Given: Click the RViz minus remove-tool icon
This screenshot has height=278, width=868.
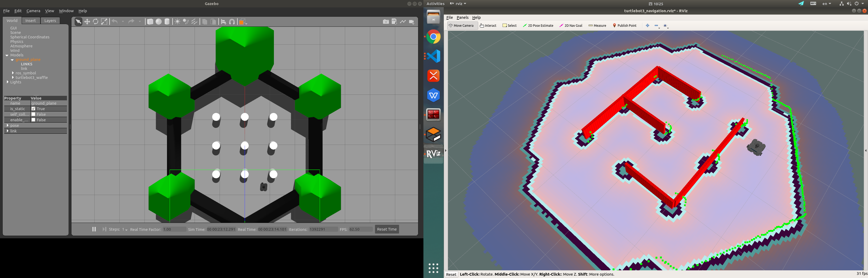Looking at the screenshot, I should coord(657,26).
